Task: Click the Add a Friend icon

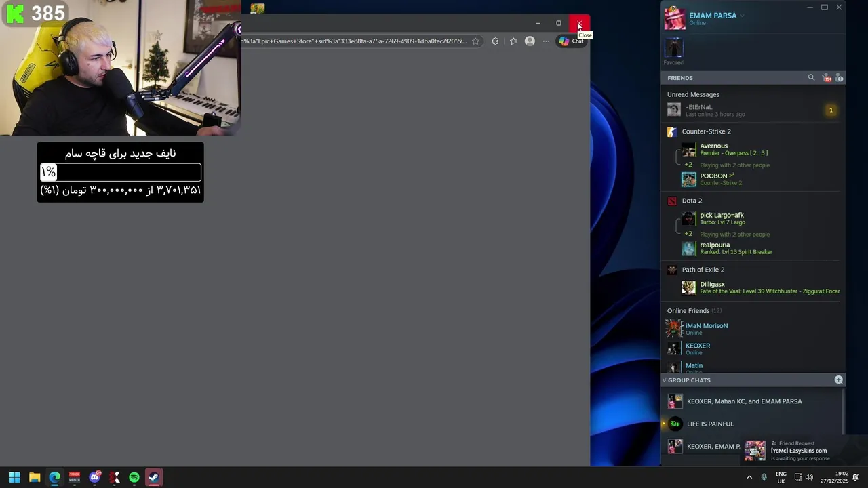Action: point(839,78)
